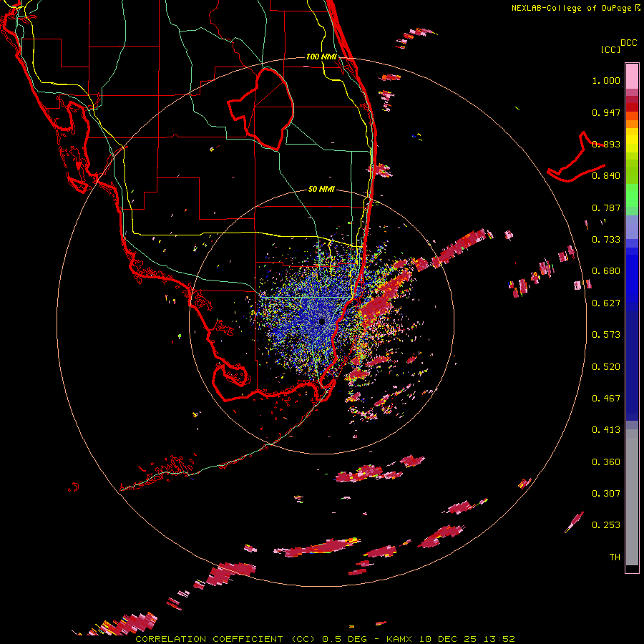Viewport: 644px width, 644px height.
Task: Click the DCC label above the color scale
Action: tap(629, 43)
